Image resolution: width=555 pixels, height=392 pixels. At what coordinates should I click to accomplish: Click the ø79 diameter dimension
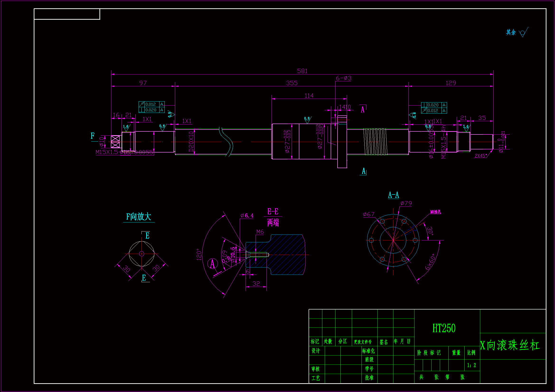click(x=406, y=203)
